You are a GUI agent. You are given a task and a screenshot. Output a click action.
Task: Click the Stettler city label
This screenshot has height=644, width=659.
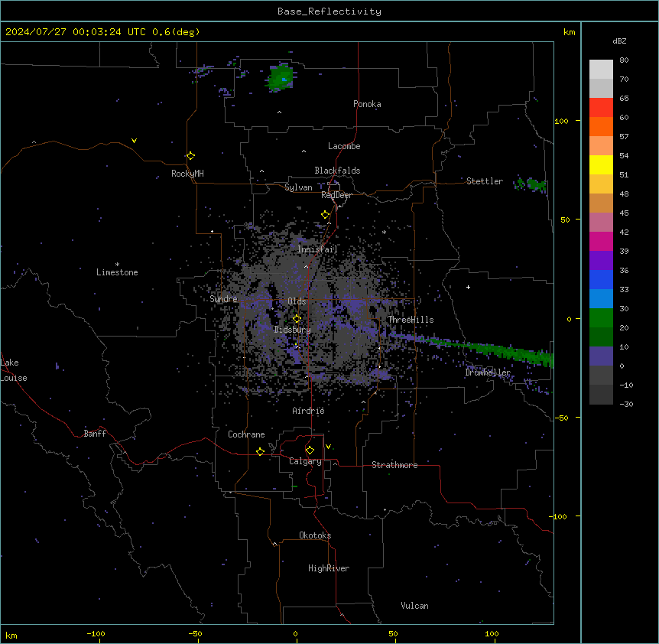click(485, 181)
